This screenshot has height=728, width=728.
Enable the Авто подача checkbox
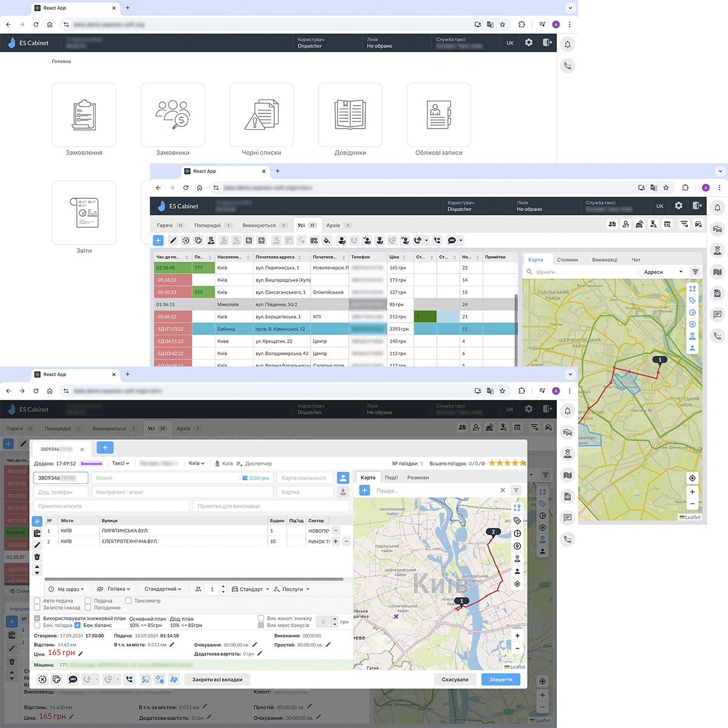point(38,601)
